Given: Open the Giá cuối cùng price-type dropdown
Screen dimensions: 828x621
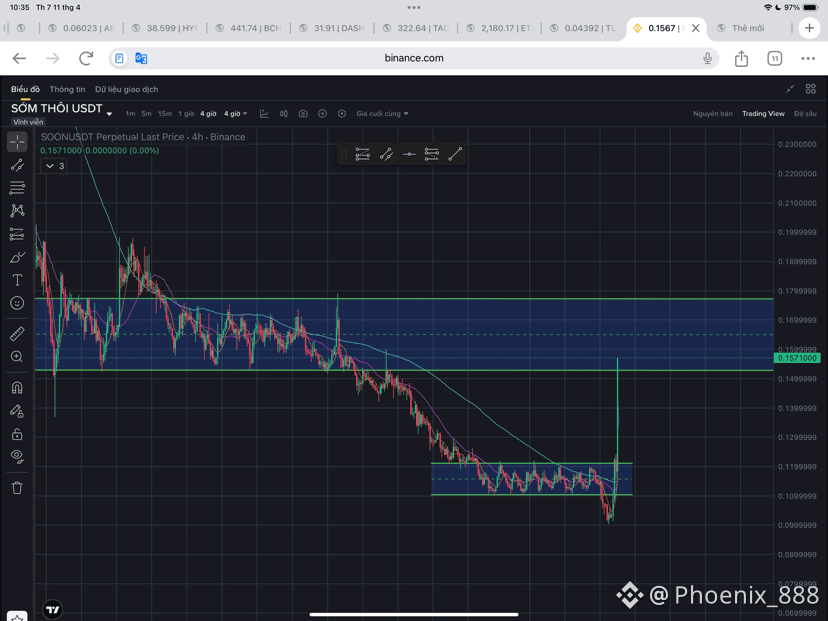Looking at the screenshot, I should [382, 114].
